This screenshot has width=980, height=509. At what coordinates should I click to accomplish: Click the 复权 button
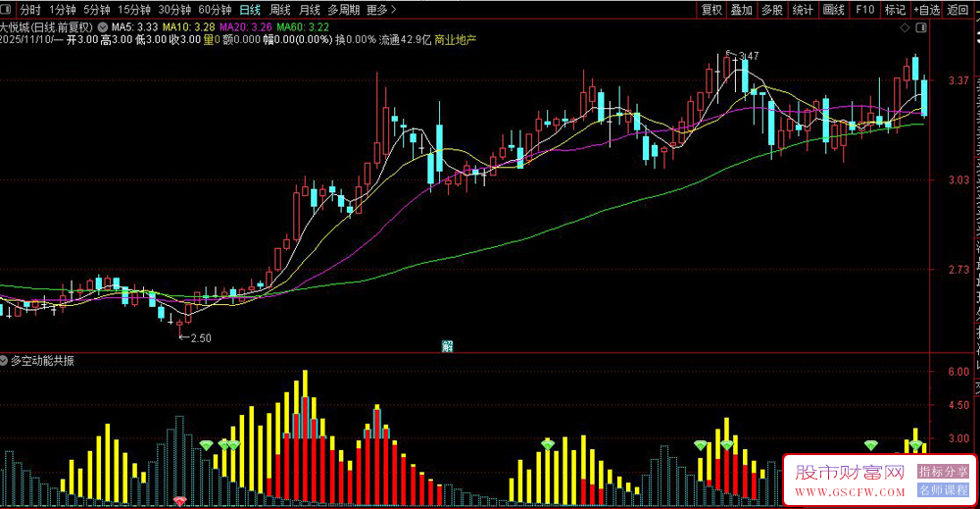(711, 10)
